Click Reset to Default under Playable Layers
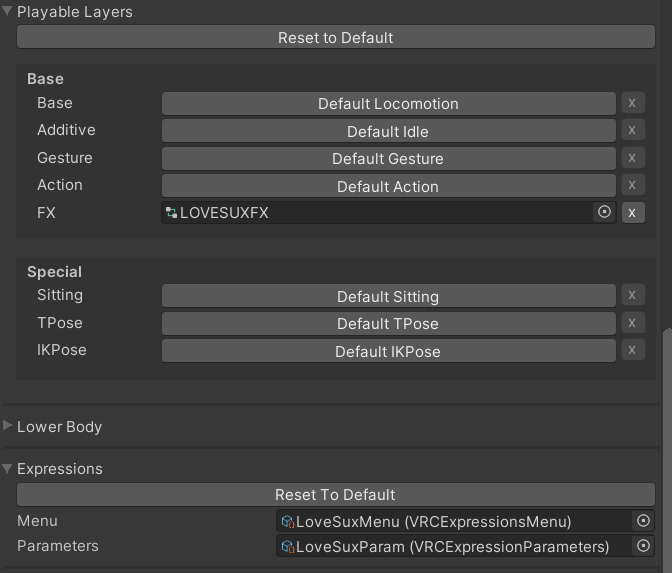The image size is (672, 573). pyautogui.click(x=336, y=37)
